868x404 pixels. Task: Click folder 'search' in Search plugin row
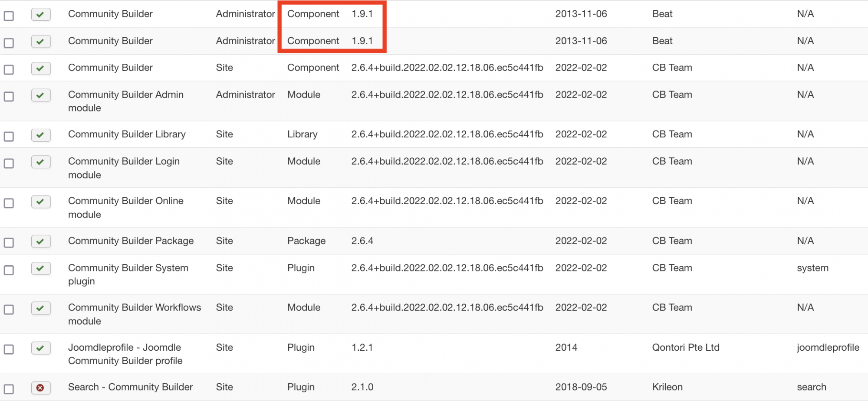812,387
